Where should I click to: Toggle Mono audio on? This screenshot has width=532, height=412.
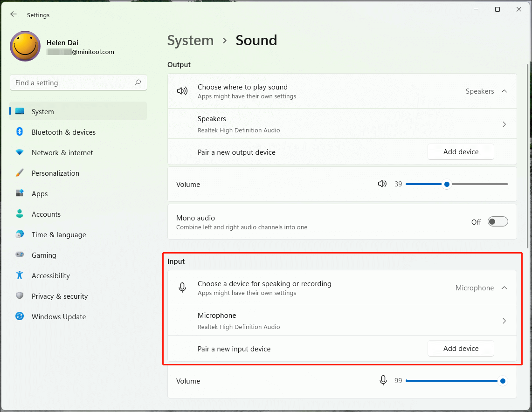497,221
